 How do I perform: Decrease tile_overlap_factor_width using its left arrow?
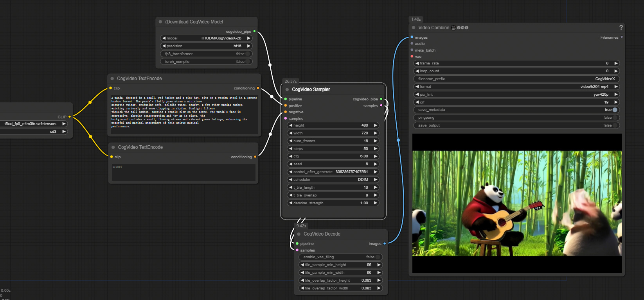pos(302,288)
